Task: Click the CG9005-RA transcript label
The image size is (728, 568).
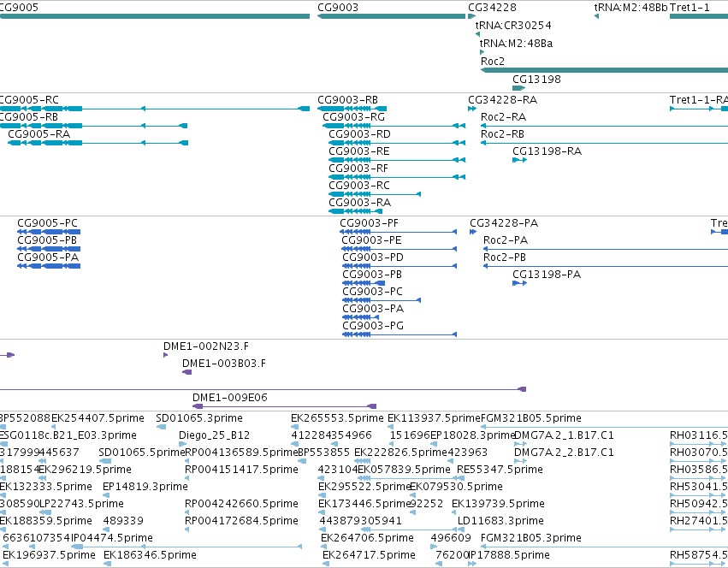Action: [x=39, y=133]
